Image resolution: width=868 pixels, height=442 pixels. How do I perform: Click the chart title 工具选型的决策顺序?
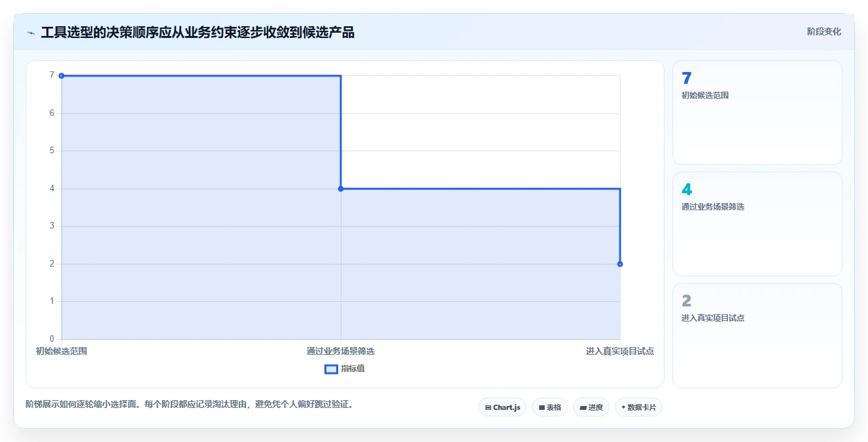198,33
